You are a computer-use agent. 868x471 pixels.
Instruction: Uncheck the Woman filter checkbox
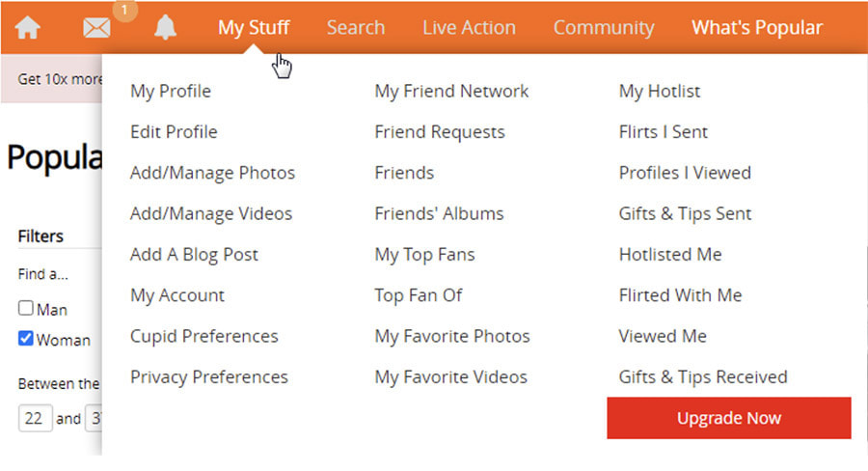[x=25, y=338]
